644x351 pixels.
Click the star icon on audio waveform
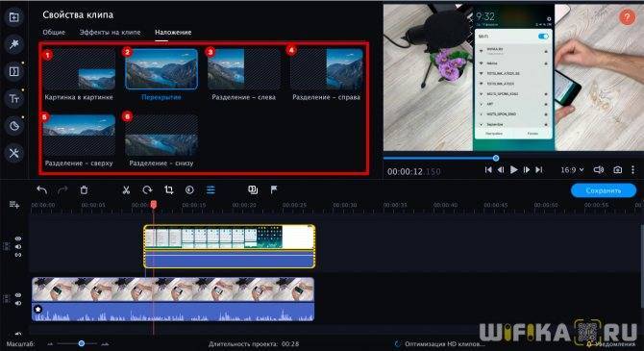(x=38, y=309)
